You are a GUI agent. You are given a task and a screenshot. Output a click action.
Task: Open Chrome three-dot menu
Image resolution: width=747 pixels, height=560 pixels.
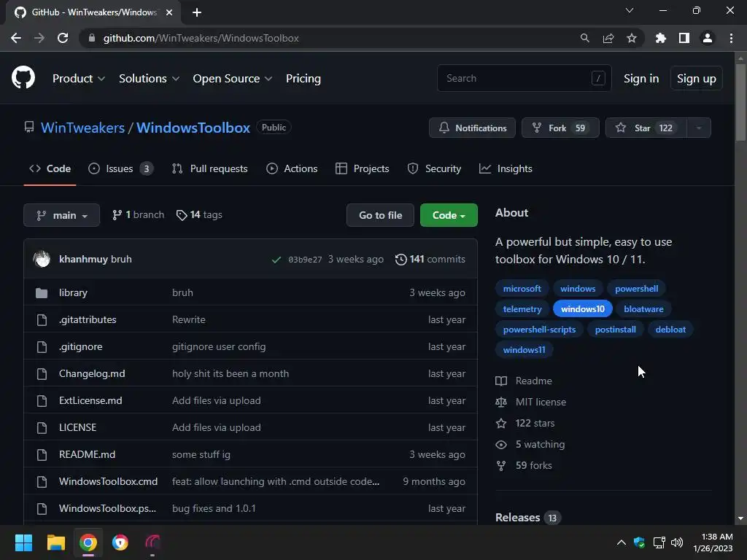pyautogui.click(x=731, y=38)
